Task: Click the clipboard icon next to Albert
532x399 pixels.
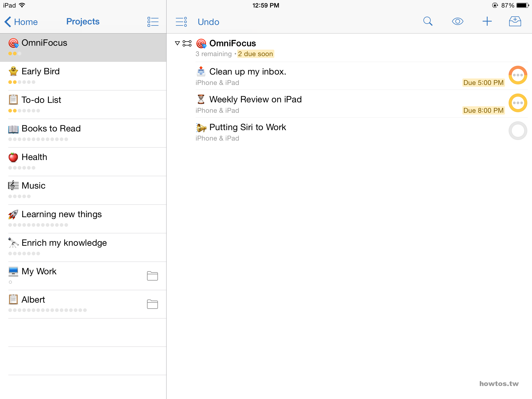Action: pos(13,300)
